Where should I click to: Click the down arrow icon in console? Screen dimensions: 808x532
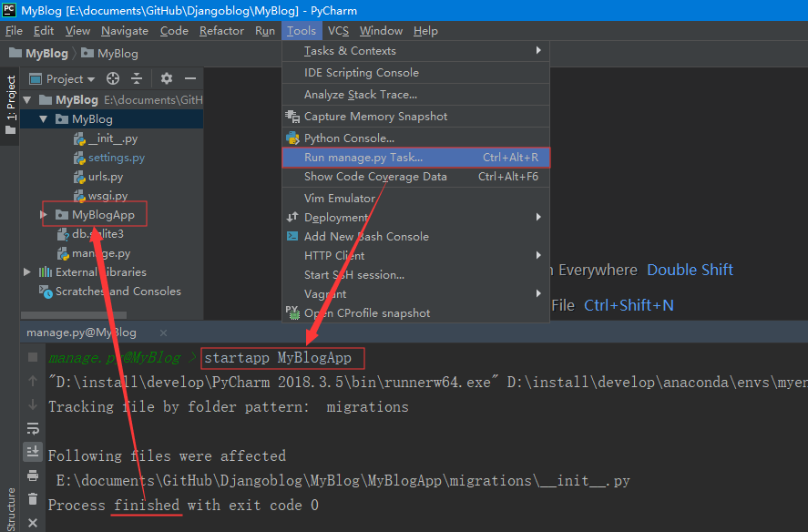click(33, 404)
